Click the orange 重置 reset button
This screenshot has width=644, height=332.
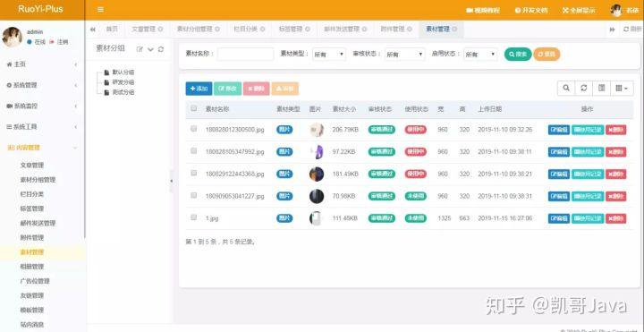[547, 55]
